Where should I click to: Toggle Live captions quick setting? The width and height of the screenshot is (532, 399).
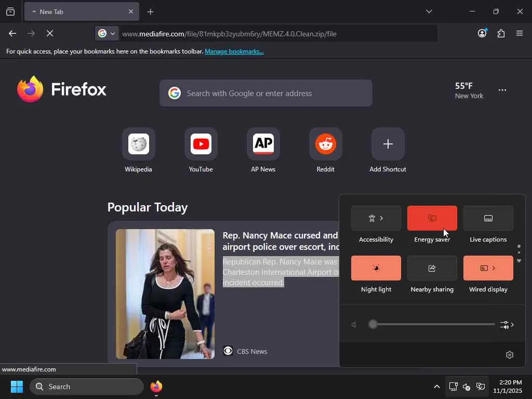tap(488, 218)
